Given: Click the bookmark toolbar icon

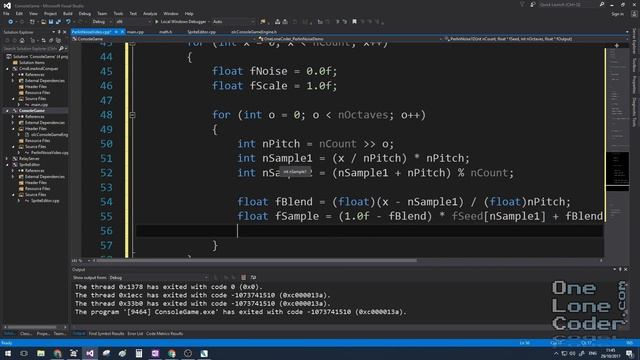Looking at the screenshot, I should (x=354, y=22).
